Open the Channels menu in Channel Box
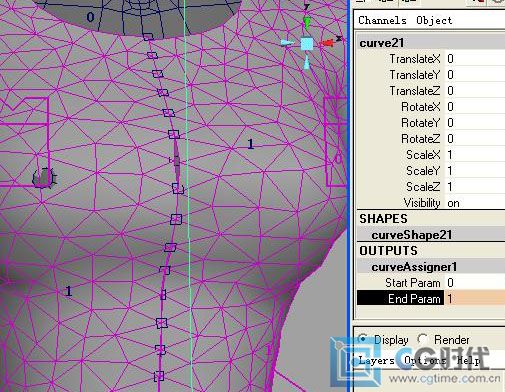Viewport: 505px width, 392px height. pyautogui.click(x=382, y=21)
